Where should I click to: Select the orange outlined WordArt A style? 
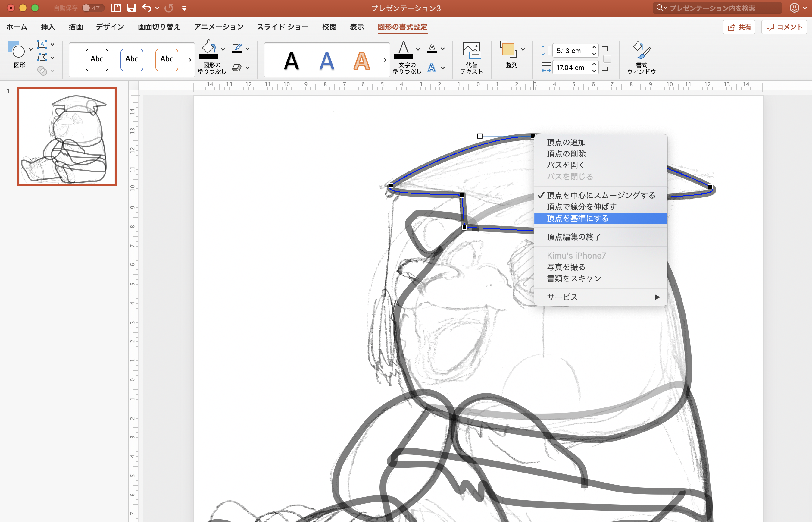click(x=361, y=61)
